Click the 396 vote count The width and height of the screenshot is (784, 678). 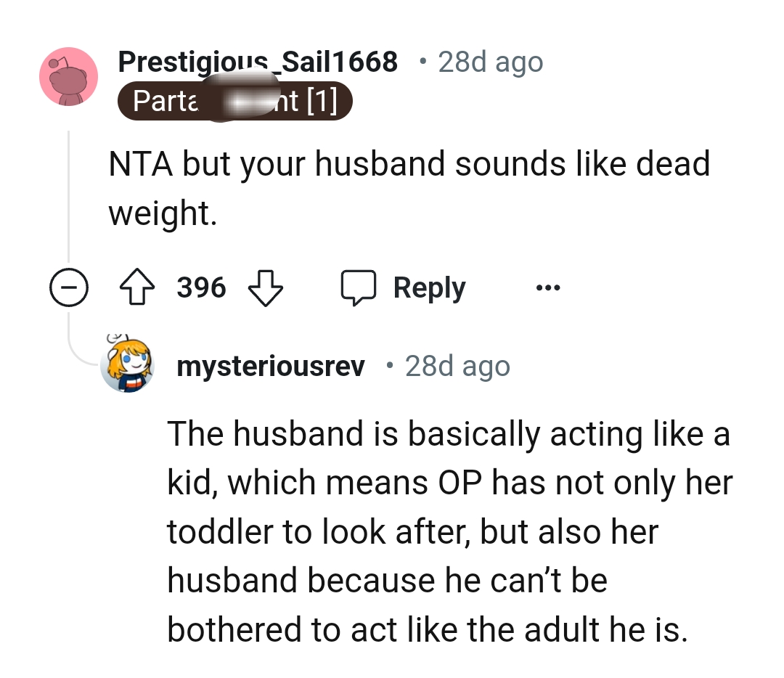click(201, 287)
